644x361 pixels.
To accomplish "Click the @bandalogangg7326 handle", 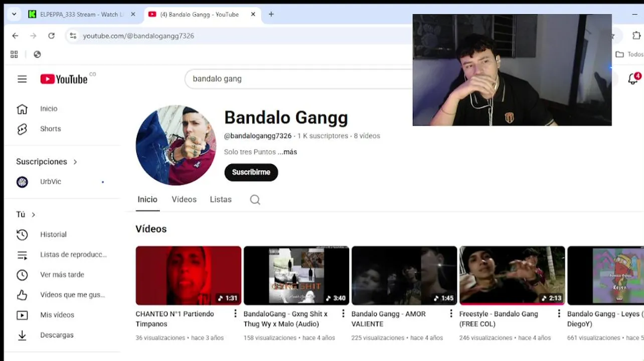I will pyautogui.click(x=258, y=136).
